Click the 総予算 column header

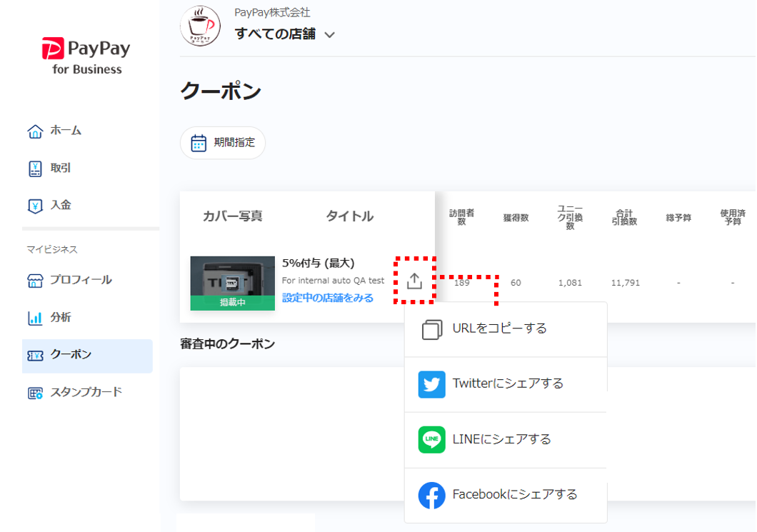(x=678, y=218)
